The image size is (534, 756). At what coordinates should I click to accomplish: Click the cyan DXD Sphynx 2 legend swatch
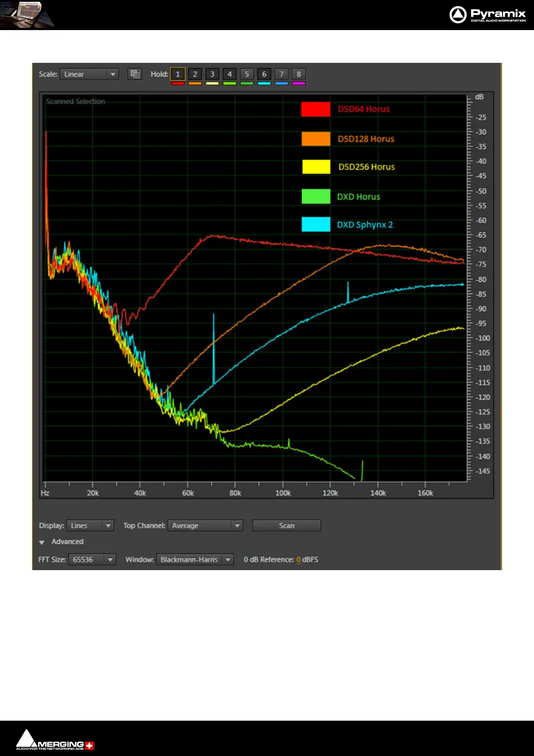point(315,224)
